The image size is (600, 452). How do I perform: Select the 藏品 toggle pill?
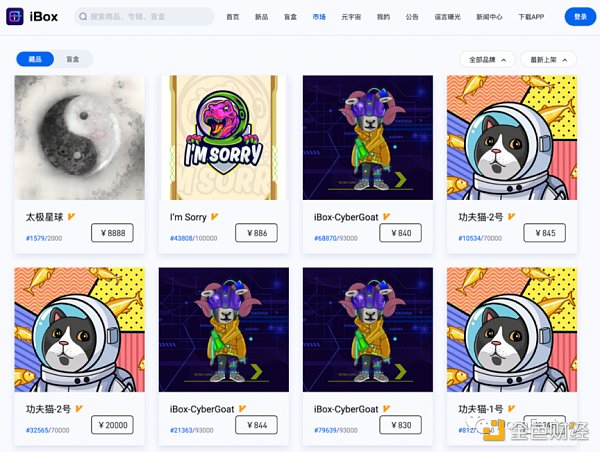tap(35, 59)
